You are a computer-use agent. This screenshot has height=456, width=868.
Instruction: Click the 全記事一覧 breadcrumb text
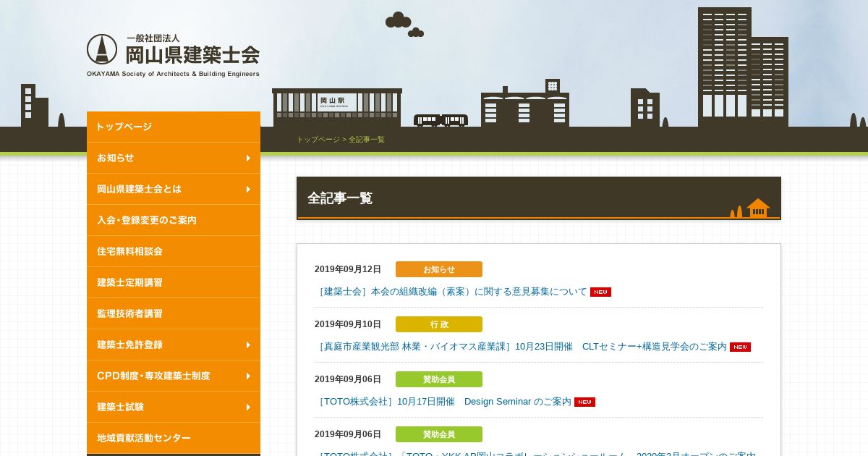tap(367, 140)
